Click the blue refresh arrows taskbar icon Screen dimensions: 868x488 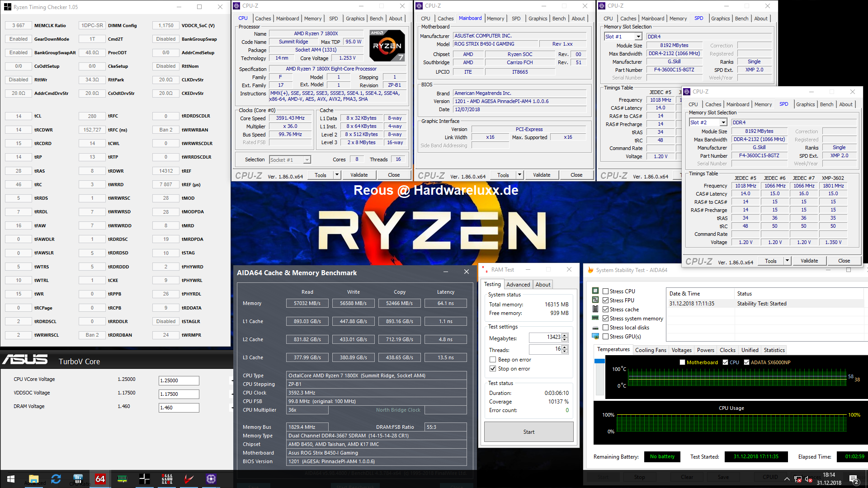[56, 479]
